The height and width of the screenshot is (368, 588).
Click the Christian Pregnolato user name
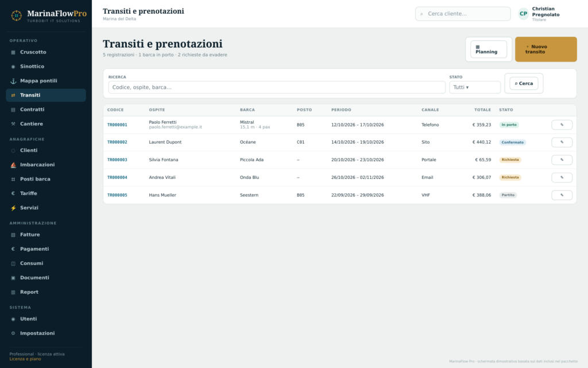click(x=546, y=11)
